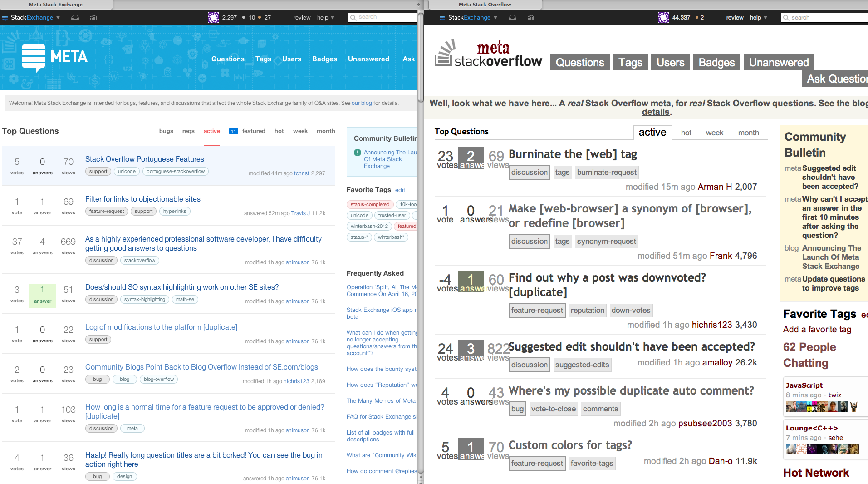Switch to Meta Stack Overflow browser tab
This screenshot has width=868, height=484.
485,5
